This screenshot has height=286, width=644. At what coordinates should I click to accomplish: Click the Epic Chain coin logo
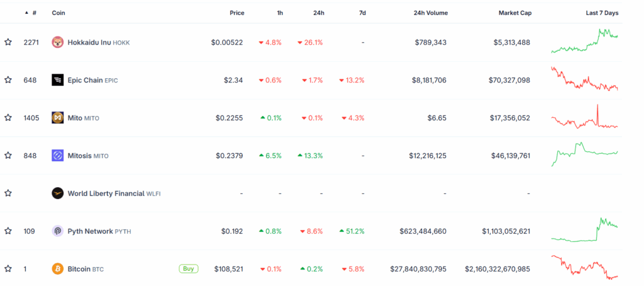click(58, 80)
